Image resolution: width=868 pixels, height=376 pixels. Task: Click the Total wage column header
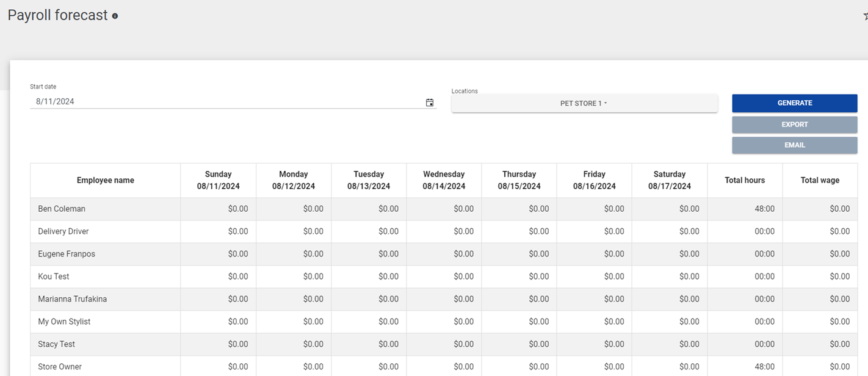tap(820, 180)
